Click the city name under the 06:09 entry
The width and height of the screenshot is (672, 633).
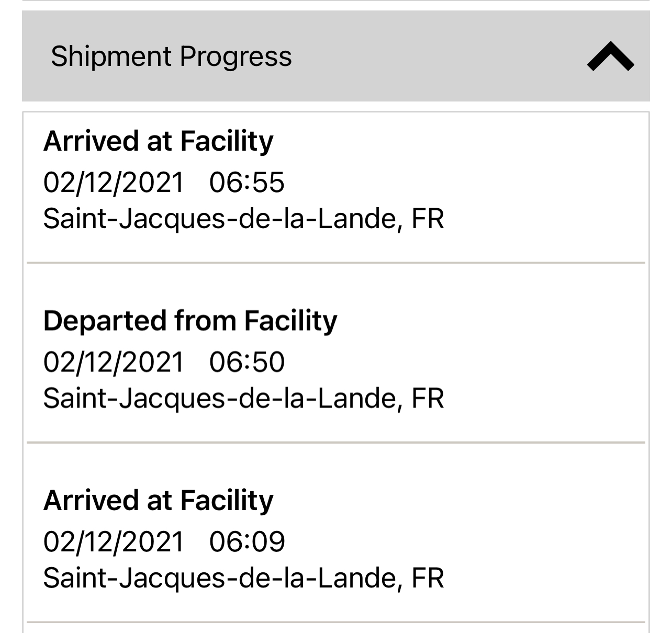(x=222, y=578)
